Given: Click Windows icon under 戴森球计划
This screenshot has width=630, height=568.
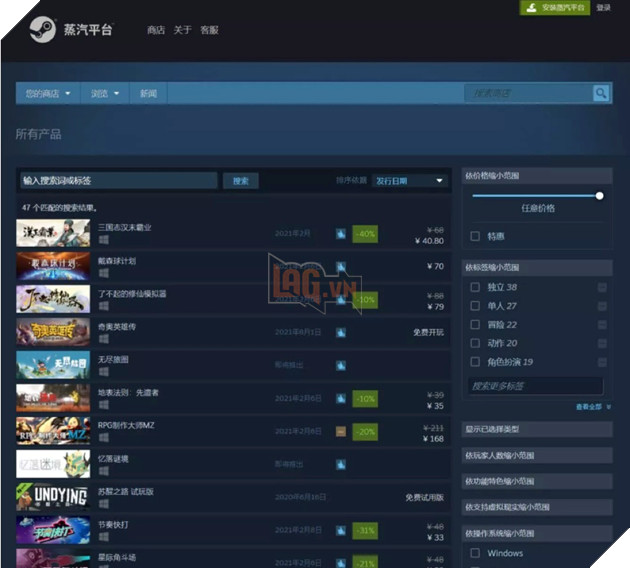Looking at the screenshot, I should [x=104, y=273].
